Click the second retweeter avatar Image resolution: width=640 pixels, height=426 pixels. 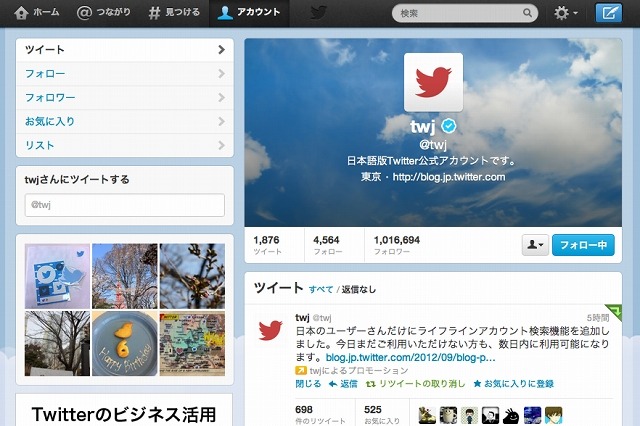coord(448,415)
